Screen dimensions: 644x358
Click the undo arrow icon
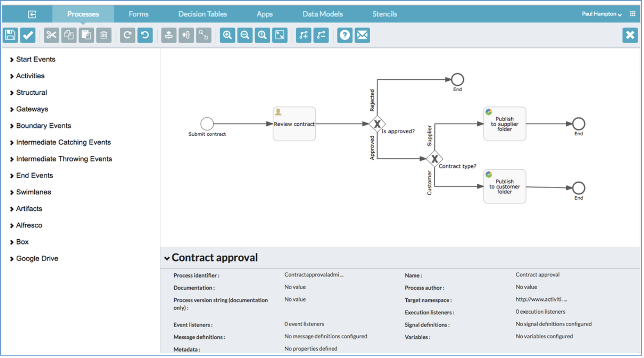tap(145, 35)
